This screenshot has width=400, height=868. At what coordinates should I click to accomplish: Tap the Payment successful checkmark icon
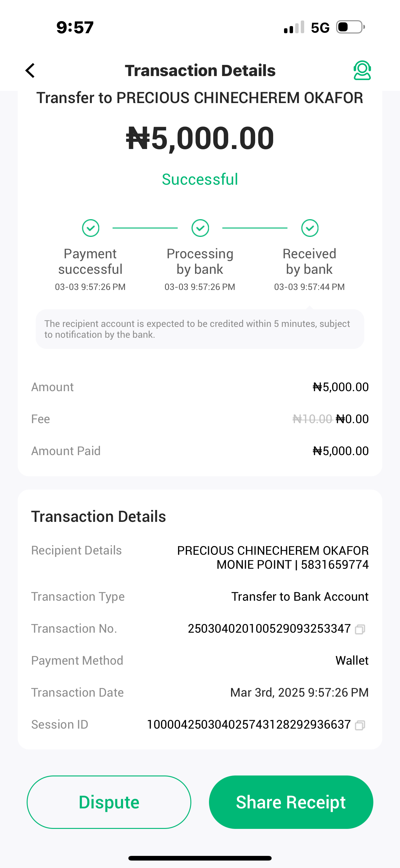[91, 228]
